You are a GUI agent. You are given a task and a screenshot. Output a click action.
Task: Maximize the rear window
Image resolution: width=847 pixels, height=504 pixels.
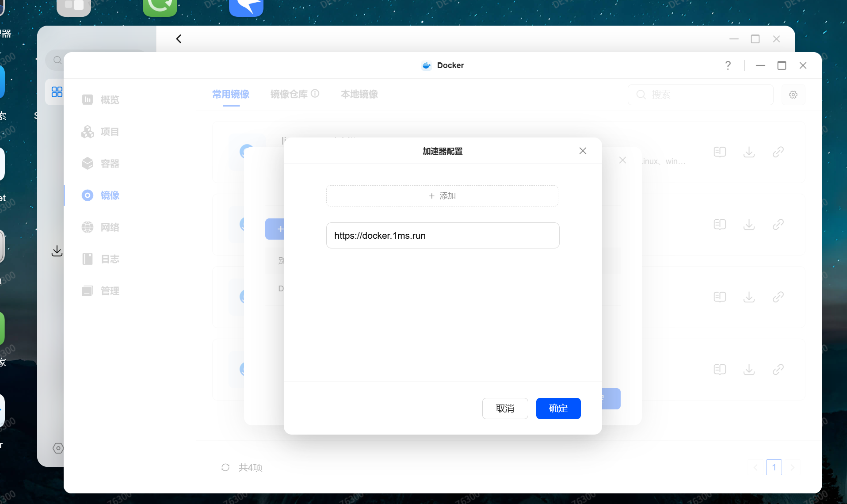pyautogui.click(x=755, y=39)
